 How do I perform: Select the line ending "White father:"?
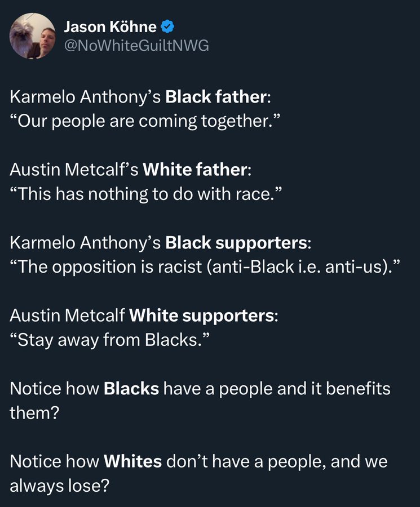pyautogui.click(x=130, y=170)
